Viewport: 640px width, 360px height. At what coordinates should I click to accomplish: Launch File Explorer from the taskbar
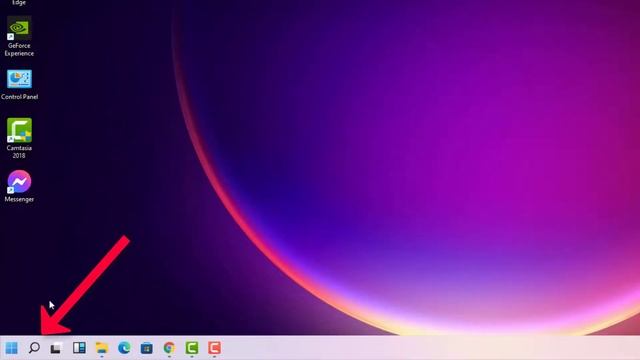(x=102, y=348)
